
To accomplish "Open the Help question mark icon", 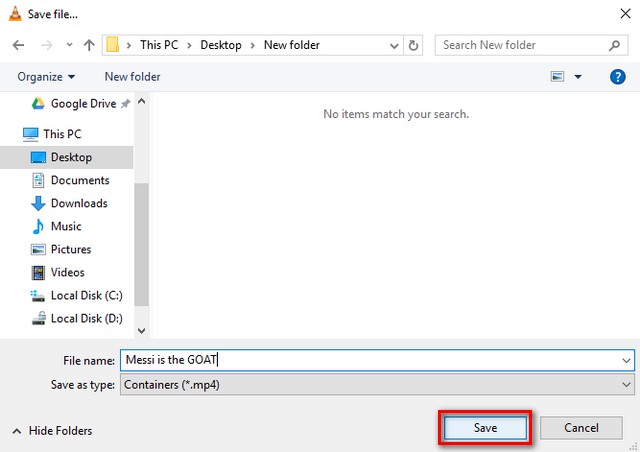I will (617, 77).
